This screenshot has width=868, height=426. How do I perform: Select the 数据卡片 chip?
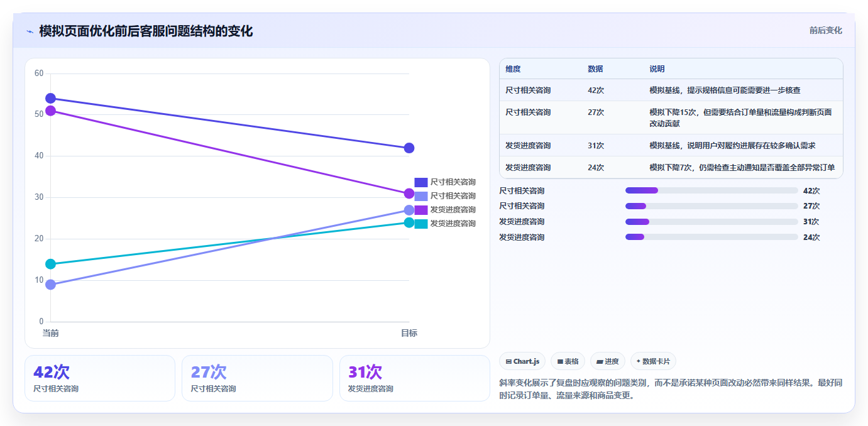pyautogui.click(x=653, y=361)
